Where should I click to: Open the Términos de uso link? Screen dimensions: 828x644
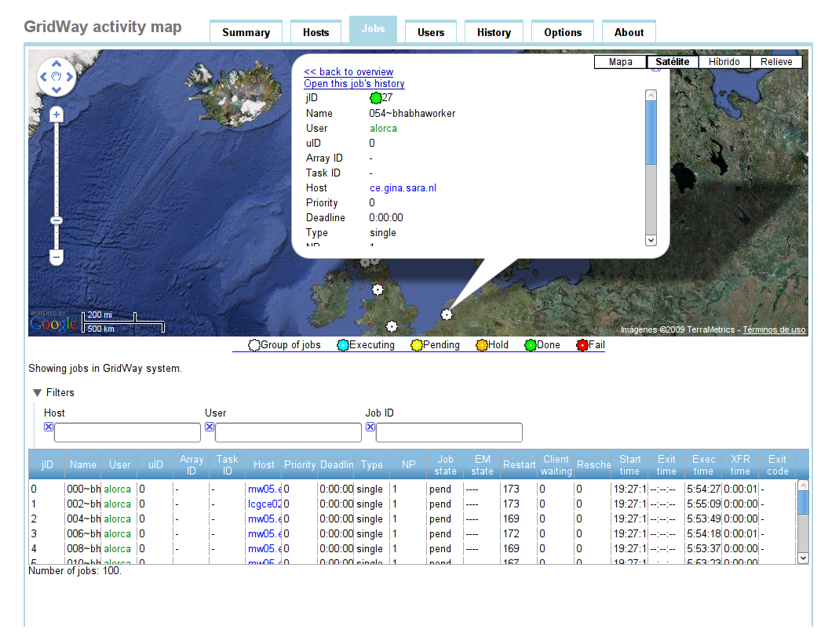pyautogui.click(x=774, y=329)
